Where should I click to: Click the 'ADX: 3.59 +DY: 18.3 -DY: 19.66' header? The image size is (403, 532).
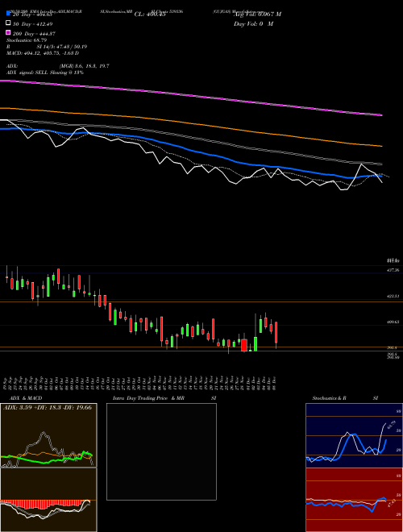(48, 407)
